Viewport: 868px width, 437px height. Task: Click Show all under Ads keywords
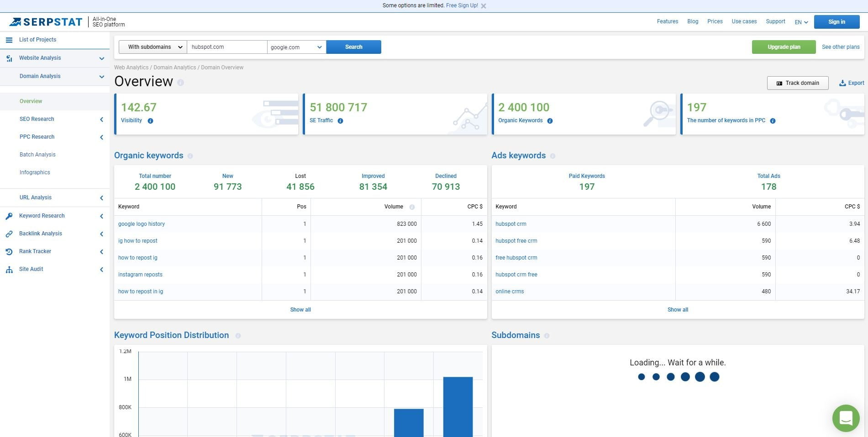click(x=678, y=310)
